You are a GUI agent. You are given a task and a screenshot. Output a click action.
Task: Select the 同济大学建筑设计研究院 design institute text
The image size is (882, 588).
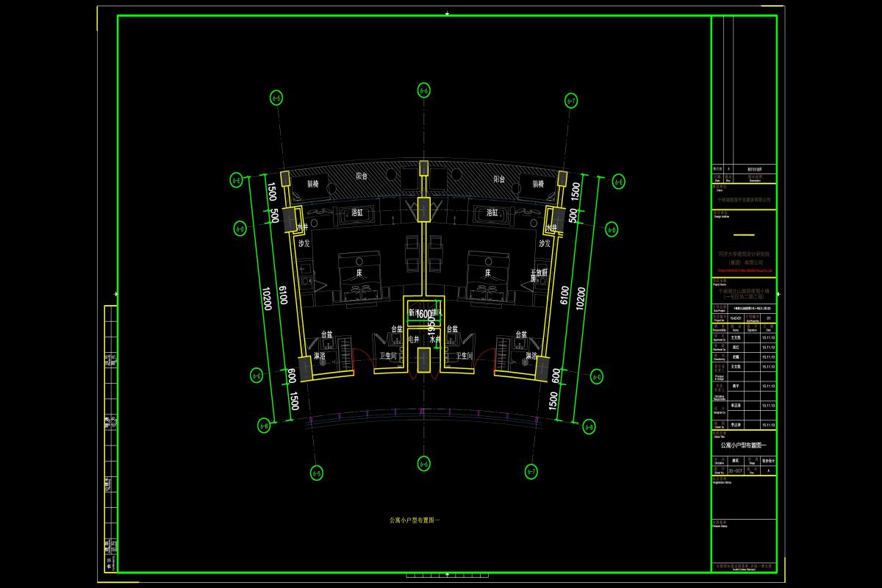click(743, 254)
